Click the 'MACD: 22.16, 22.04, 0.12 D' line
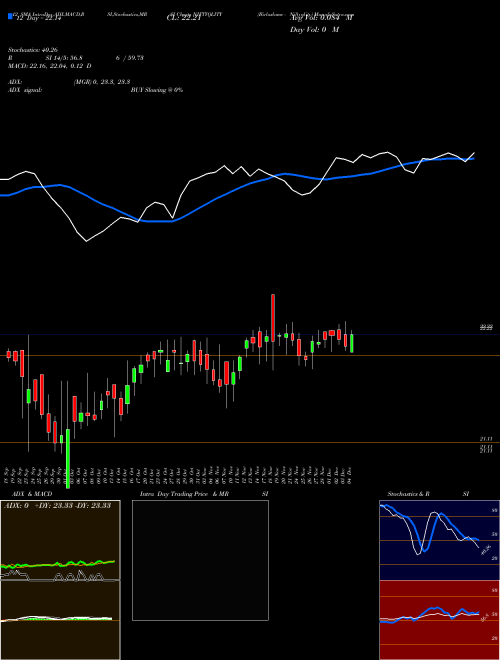Viewport: 500px width, 660px height. coord(50,66)
